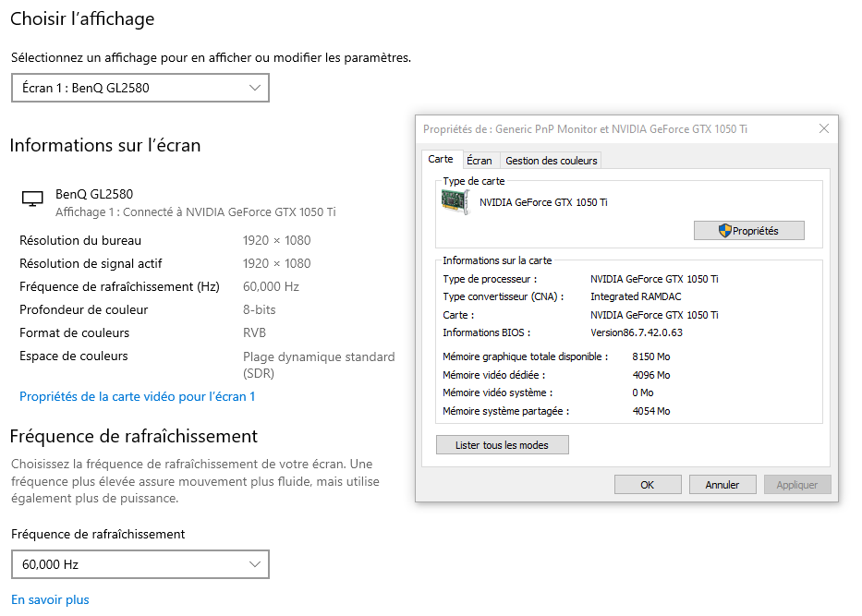Click the Choisir l'affichage heading
Screen dimensions: 862x616
(82, 18)
